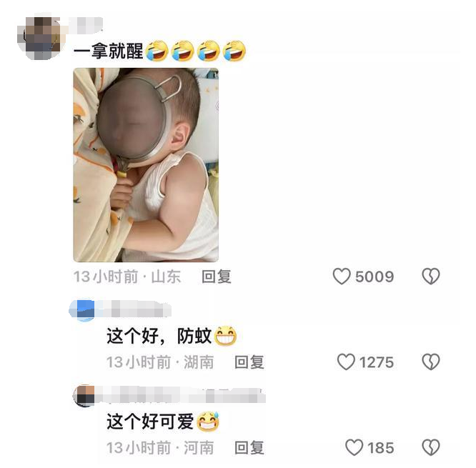
Task: Like the 这个好可爱 comment
Action: 354,447
